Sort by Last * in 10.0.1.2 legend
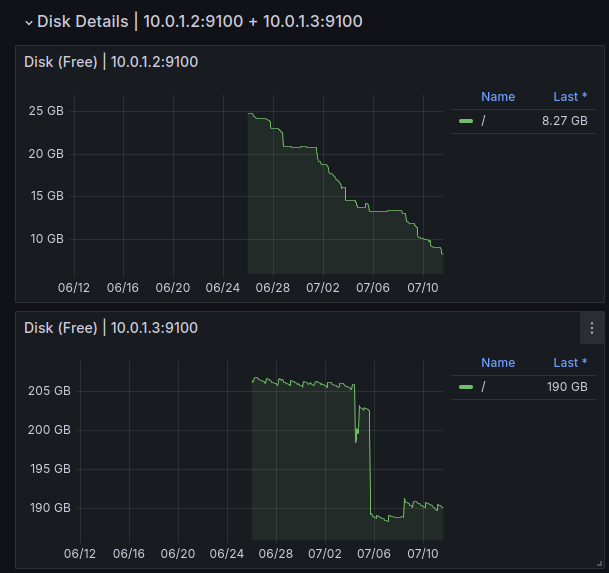The height and width of the screenshot is (573, 609). coord(570,97)
